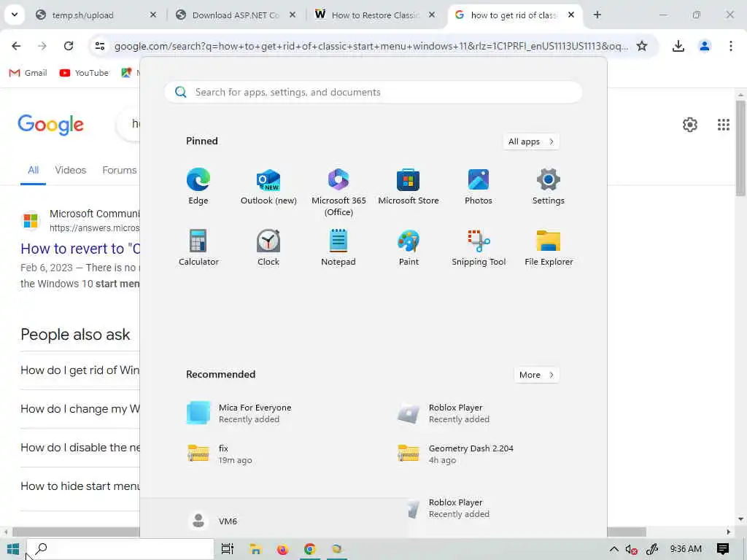Open Google quick settings gear
Screen dimensions: 747x560
pyautogui.click(x=689, y=124)
